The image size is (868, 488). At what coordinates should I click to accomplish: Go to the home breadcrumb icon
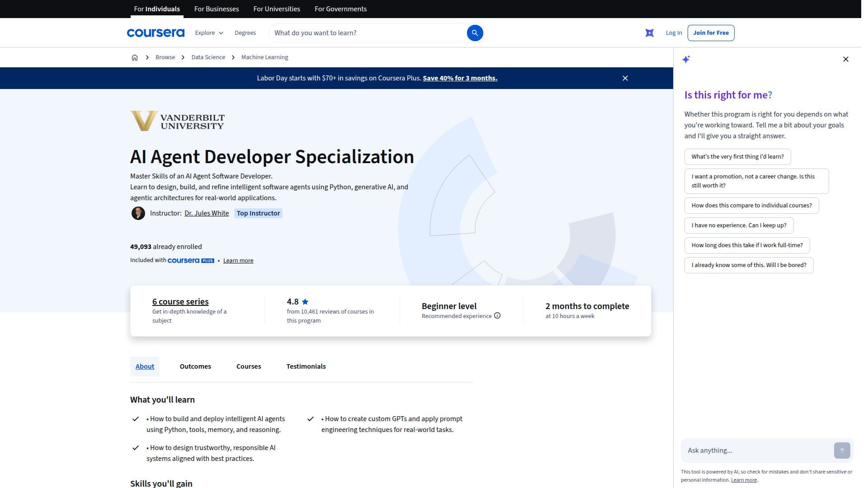coord(136,58)
